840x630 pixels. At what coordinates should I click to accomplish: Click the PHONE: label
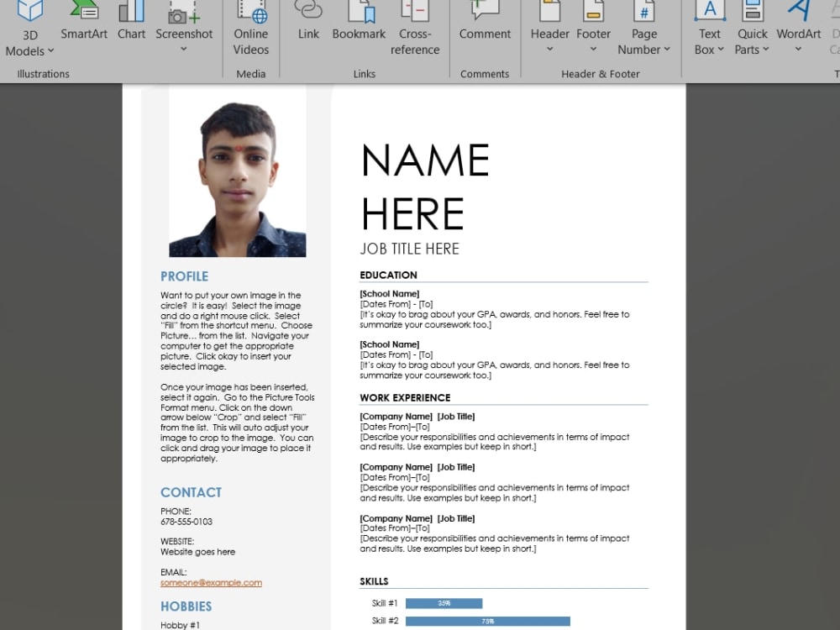(176, 511)
